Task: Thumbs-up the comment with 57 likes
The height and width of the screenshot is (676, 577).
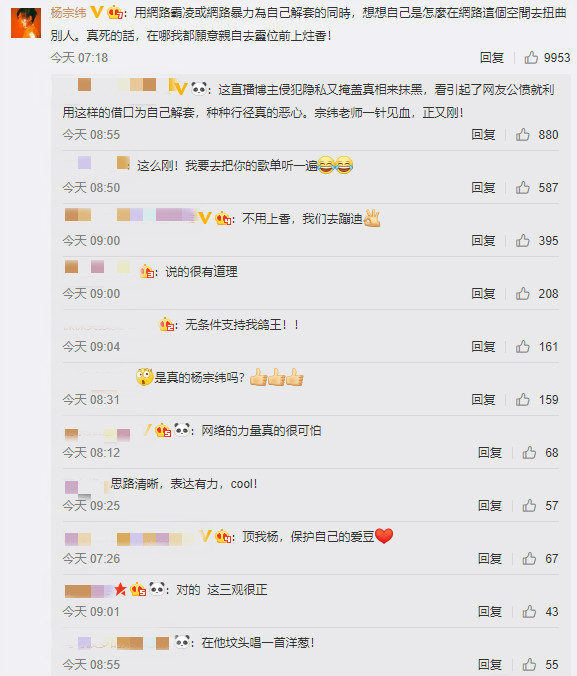Action: pos(529,506)
